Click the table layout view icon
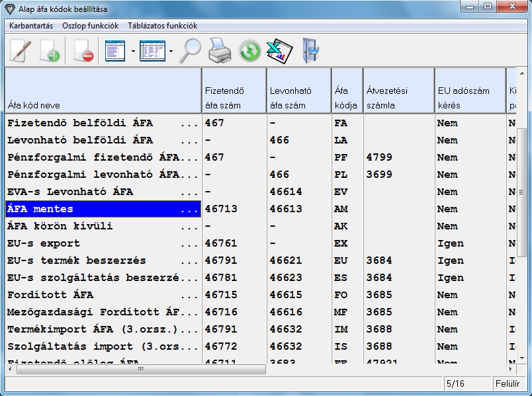 152,51
